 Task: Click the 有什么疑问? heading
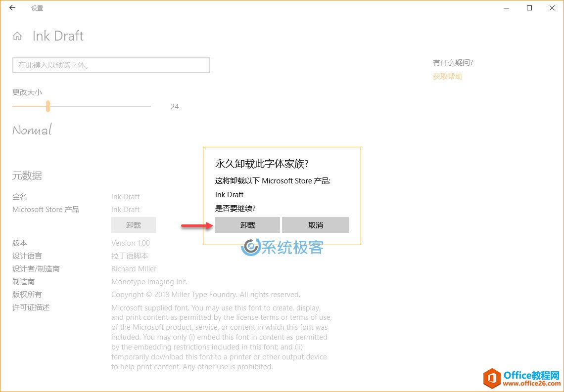453,63
